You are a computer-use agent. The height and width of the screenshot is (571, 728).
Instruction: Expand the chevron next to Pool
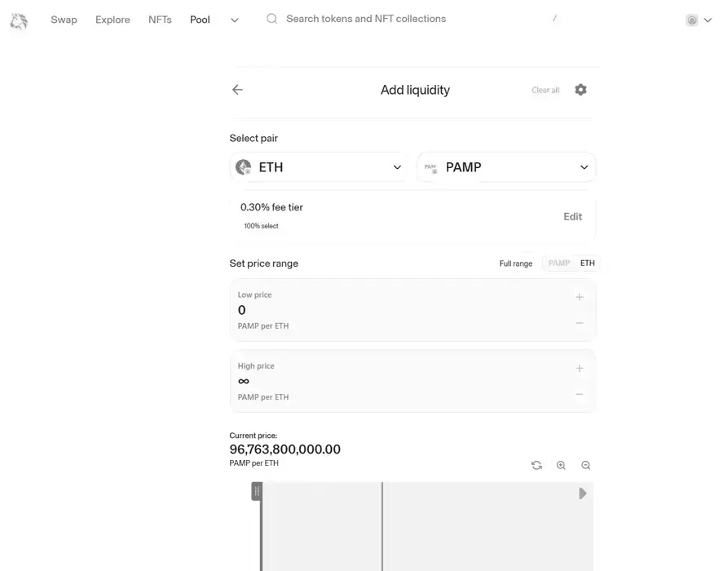coord(235,20)
